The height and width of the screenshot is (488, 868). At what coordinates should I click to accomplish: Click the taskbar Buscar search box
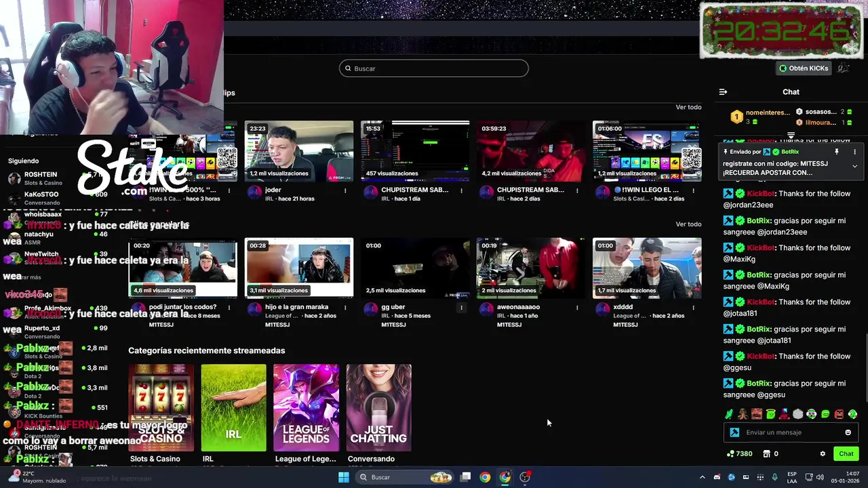tap(404, 477)
